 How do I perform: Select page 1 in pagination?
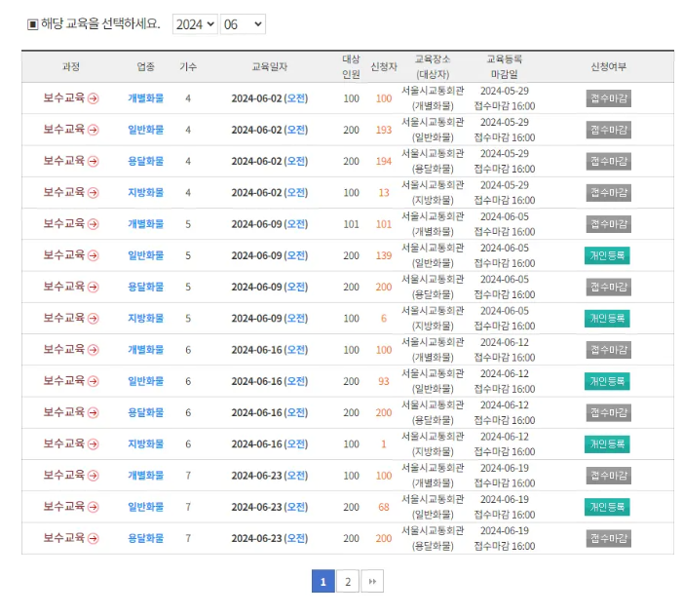point(323,581)
